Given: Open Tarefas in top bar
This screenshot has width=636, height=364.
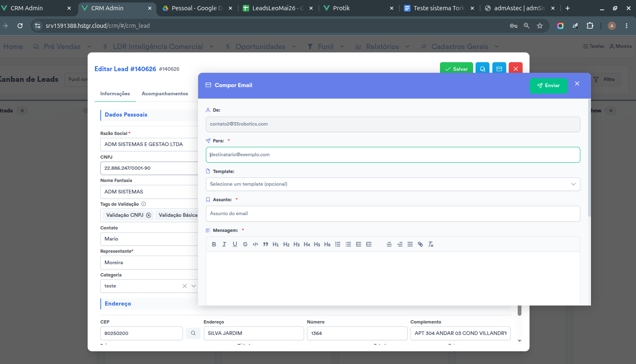Looking at the screenshot, I should point(593,46).
